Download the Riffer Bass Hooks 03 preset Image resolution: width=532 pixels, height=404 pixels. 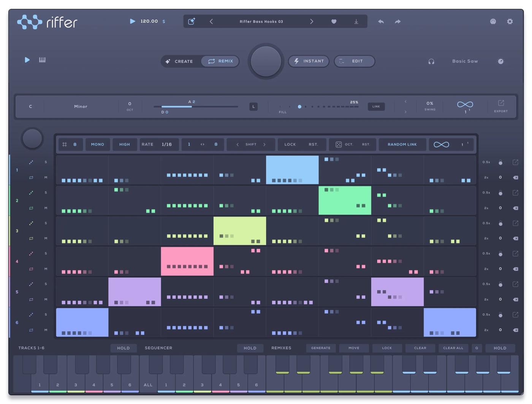click(356, 22)
